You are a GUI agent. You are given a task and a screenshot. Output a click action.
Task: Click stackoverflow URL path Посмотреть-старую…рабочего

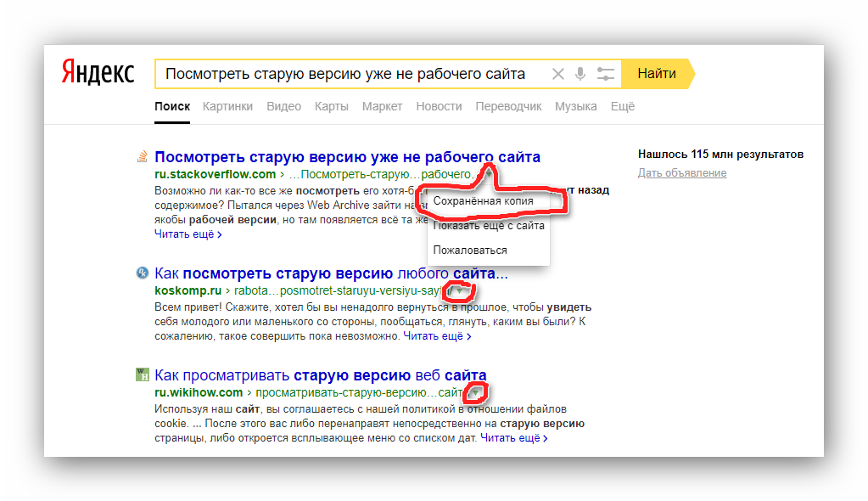(x=382, y=174)
